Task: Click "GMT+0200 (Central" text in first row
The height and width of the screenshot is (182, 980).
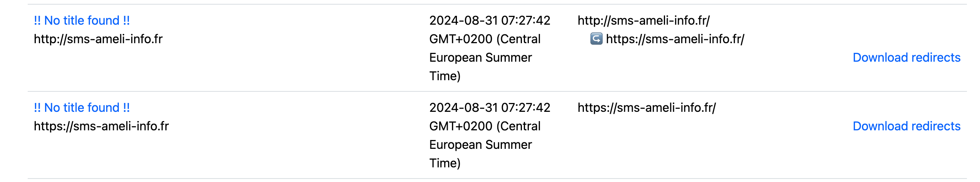Action: tap(485, 39)
